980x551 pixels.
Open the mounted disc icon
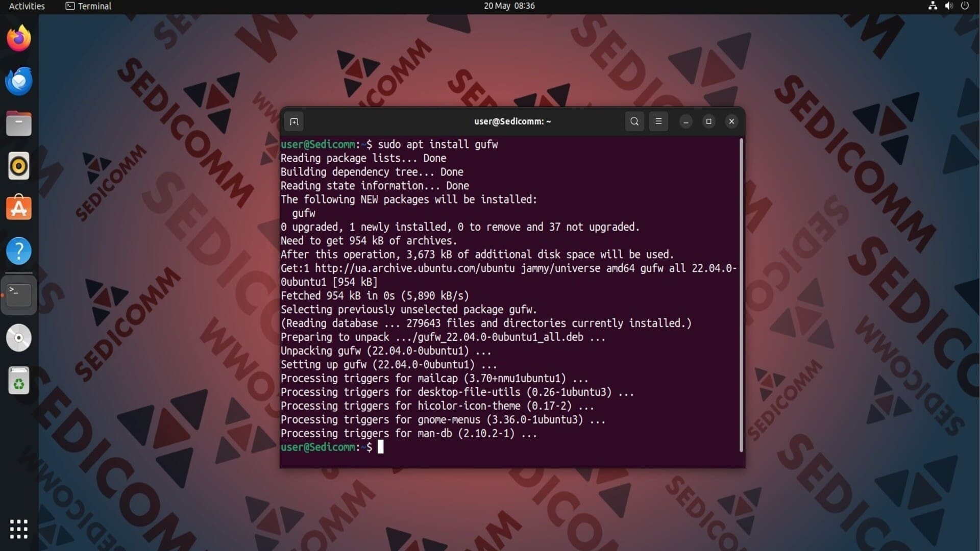tap(19, 338)
